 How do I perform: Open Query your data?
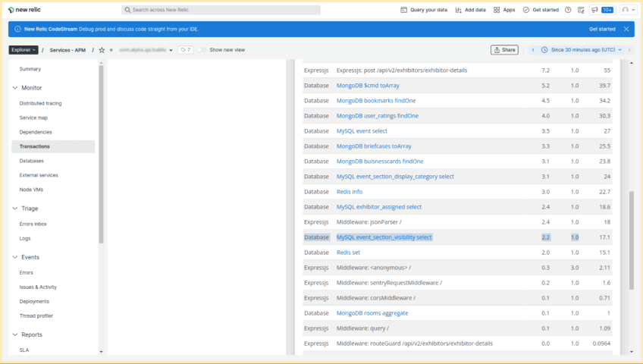click(x=424, y=10)
